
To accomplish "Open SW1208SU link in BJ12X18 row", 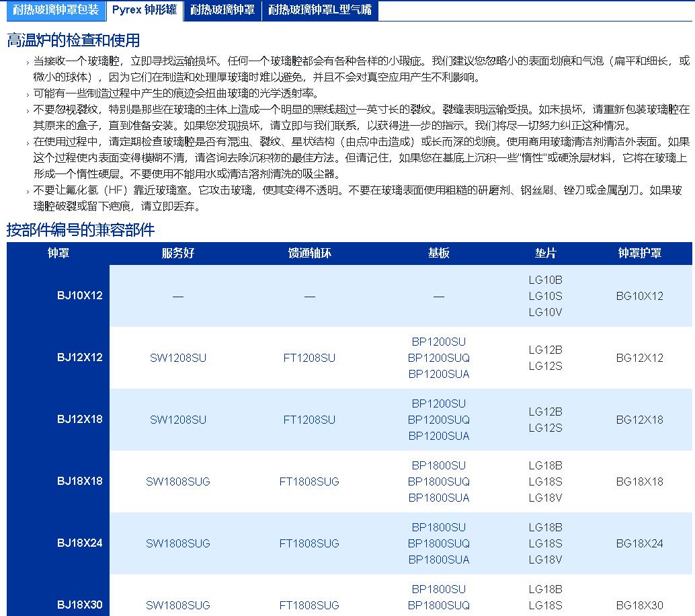I will click(x=178, y=420).
